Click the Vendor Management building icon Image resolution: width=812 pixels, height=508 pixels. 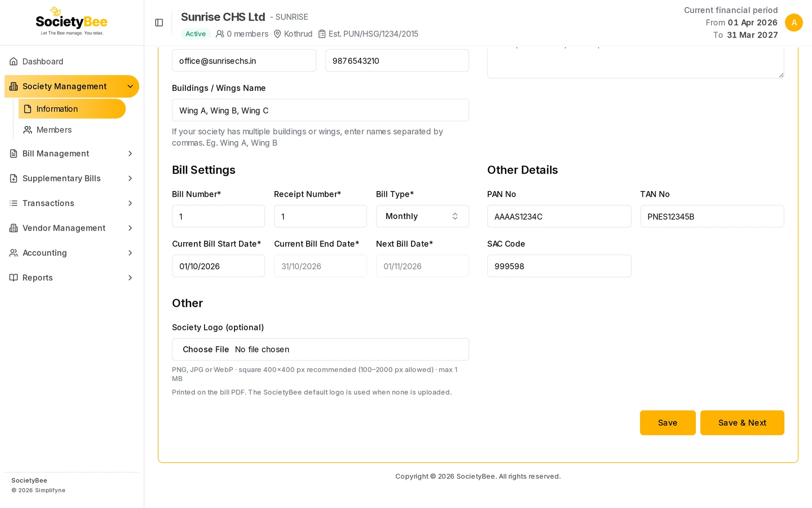pos(14,228)
